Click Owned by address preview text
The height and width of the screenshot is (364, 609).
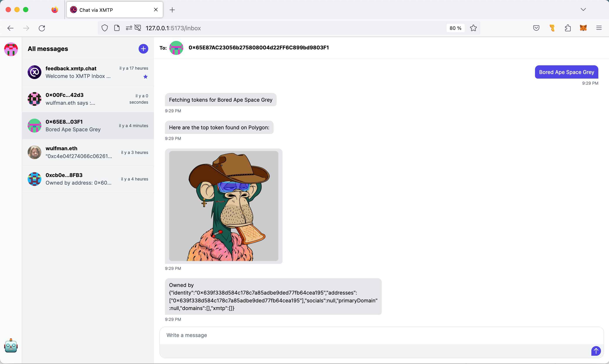78,183
